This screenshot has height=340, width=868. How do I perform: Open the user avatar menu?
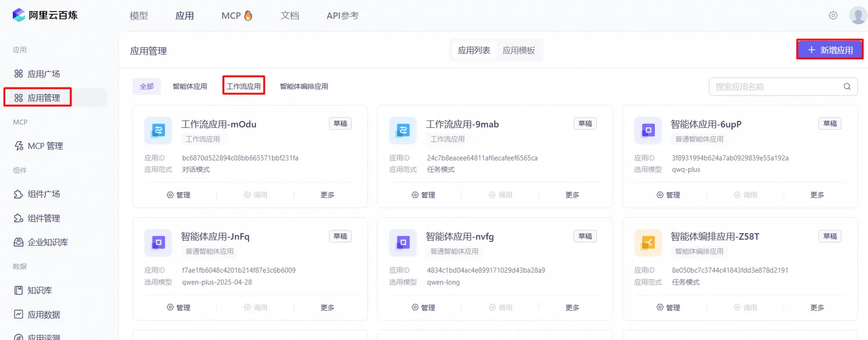click(858, 16)
